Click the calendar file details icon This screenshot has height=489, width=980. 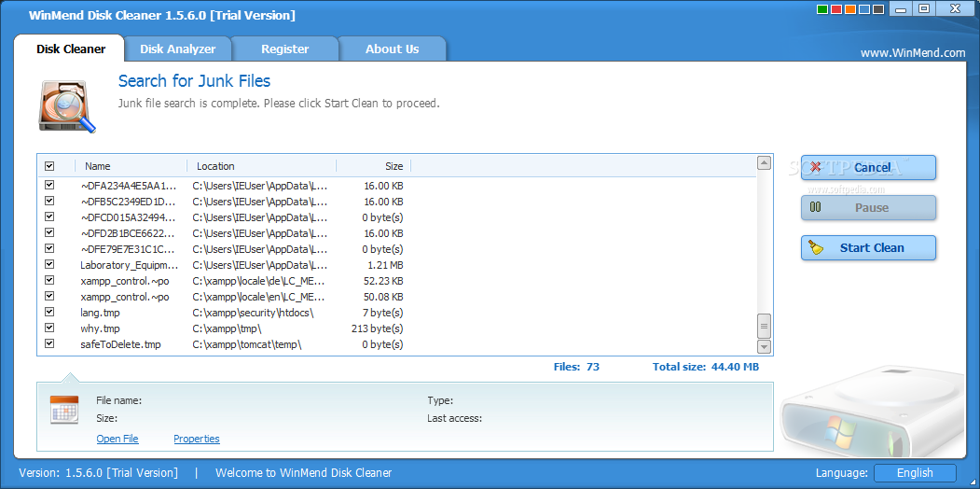[64, 411]
